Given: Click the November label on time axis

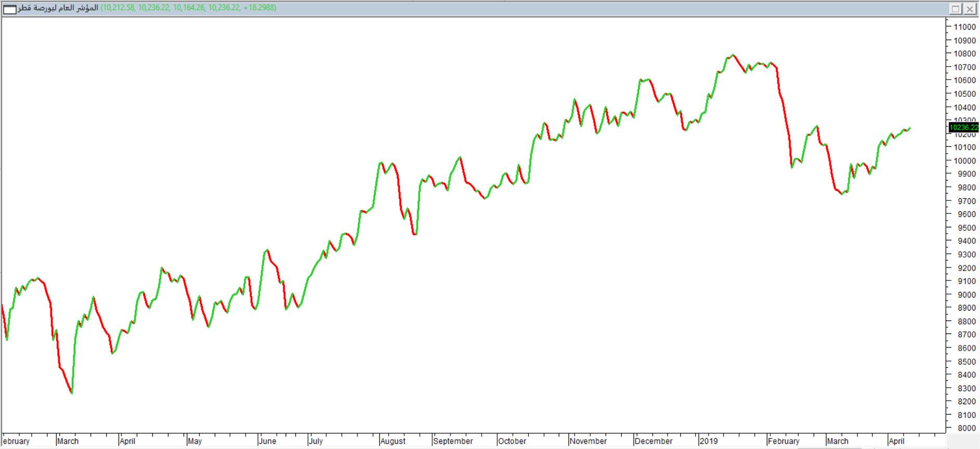Looking at the screenshot, I should pyautogui.click(x=588, y=441).
